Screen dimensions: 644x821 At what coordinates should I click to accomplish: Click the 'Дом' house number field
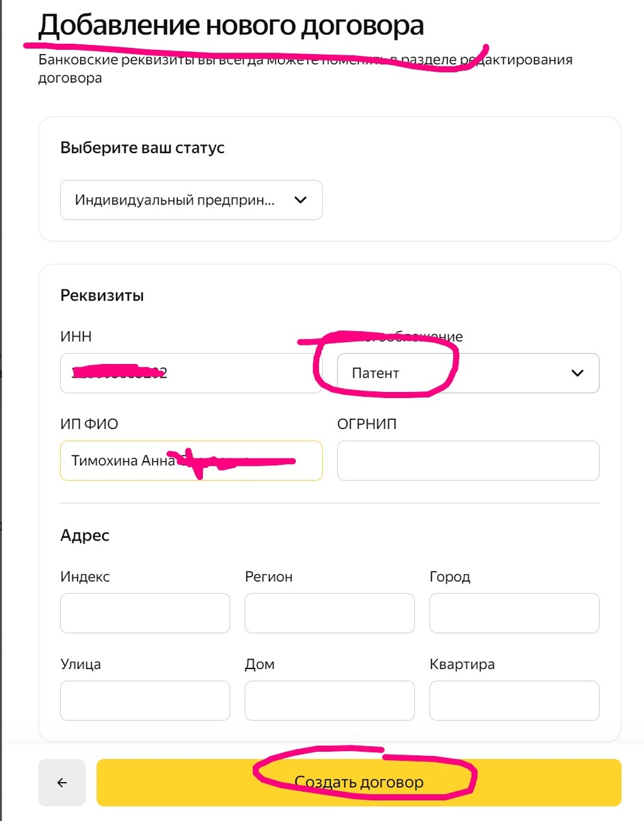click(330, 701)
